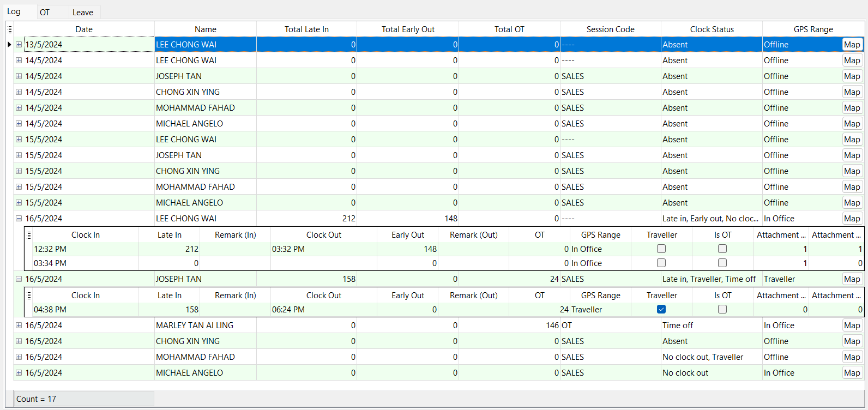Expand the 14/5/2024 JOSEPH TAN row
Image resolution: width=868 pixels, height=410 pixels.
coord(19,76)
